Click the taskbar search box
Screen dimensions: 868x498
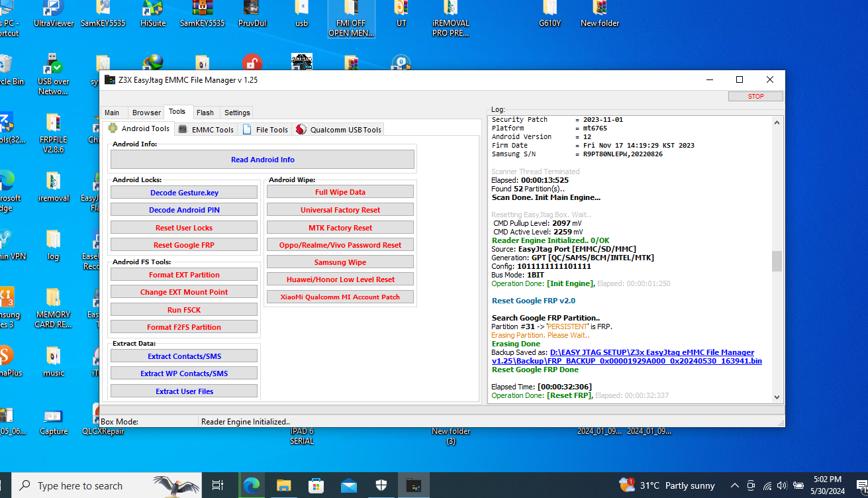pyautogui.click(x=105, y=485)
